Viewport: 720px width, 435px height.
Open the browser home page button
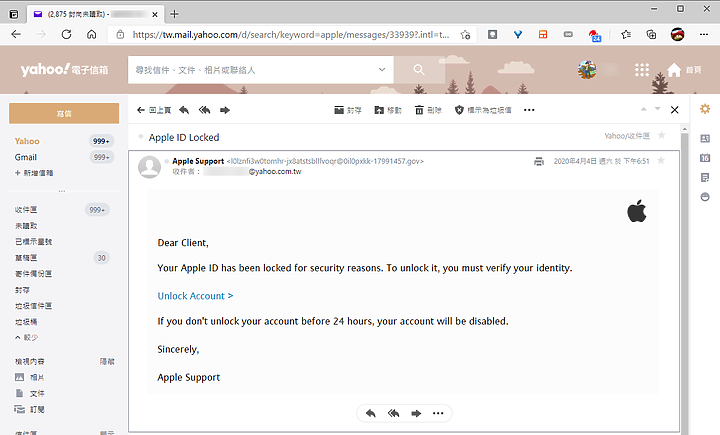tap(92, 34)
